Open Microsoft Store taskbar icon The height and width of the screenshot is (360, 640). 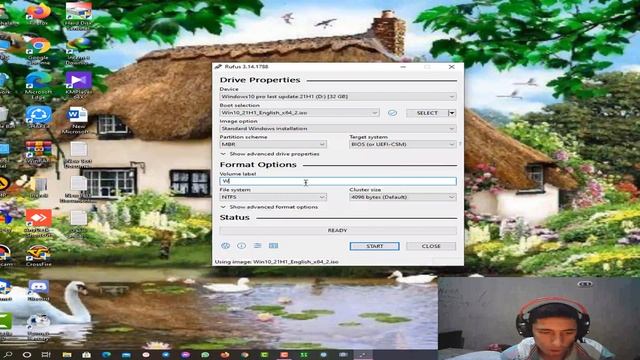86,355
